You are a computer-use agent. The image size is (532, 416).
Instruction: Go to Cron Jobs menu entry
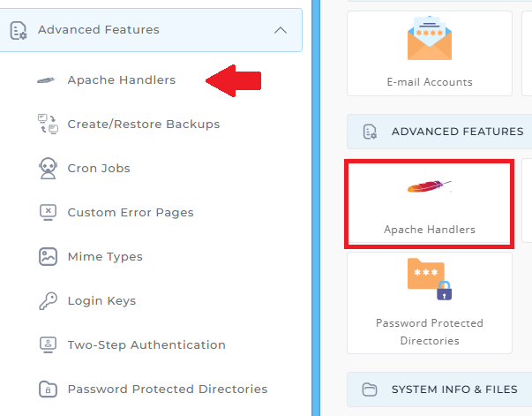[99, 168]
